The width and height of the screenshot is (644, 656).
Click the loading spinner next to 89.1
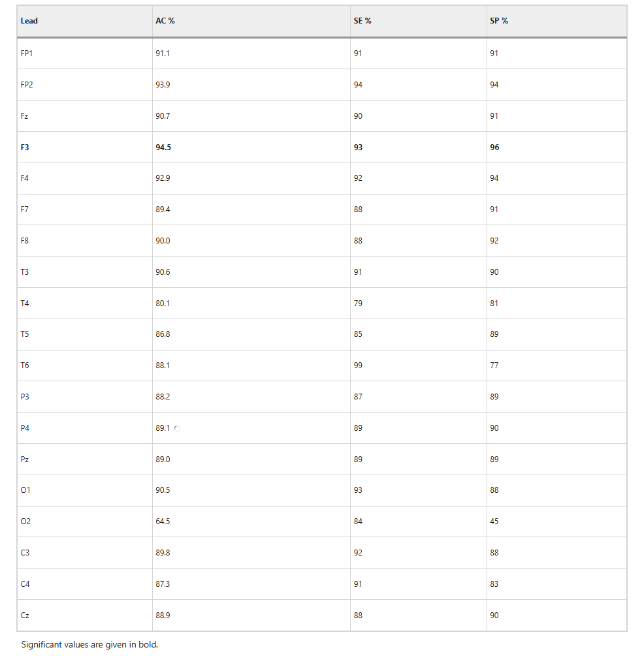(177, 428)
